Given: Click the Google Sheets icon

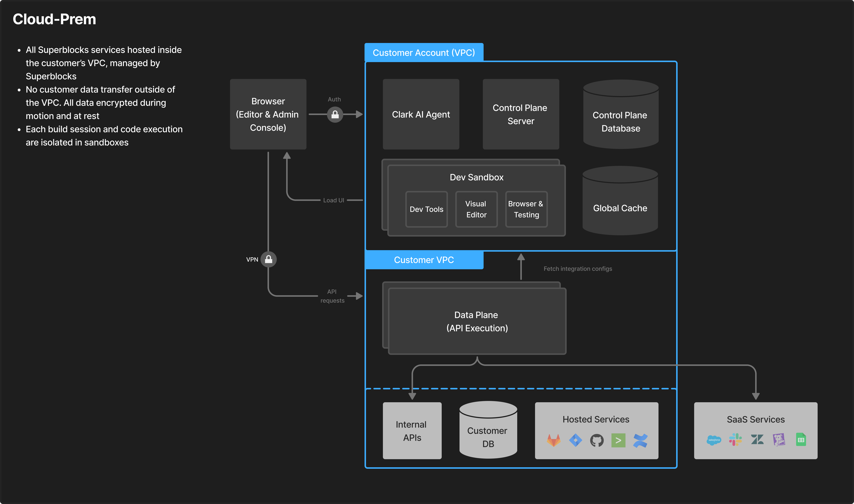Looking at the screenshot, I should pos(801,440).
